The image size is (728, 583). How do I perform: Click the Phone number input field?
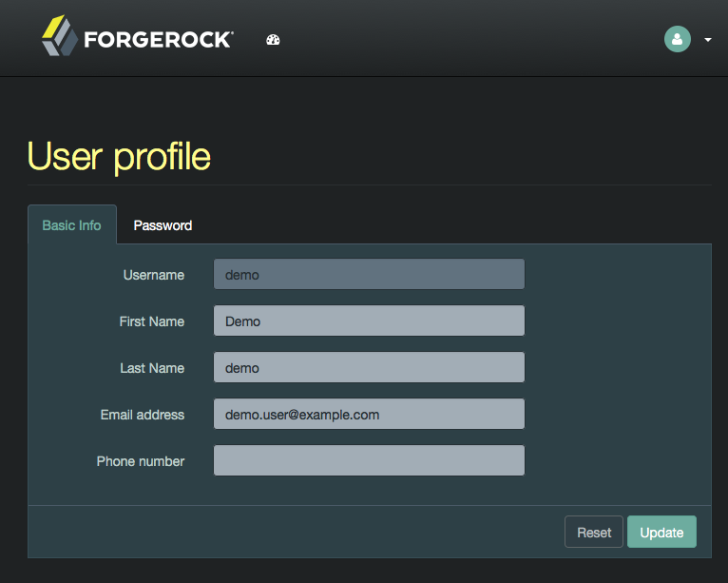pos(369,460)
